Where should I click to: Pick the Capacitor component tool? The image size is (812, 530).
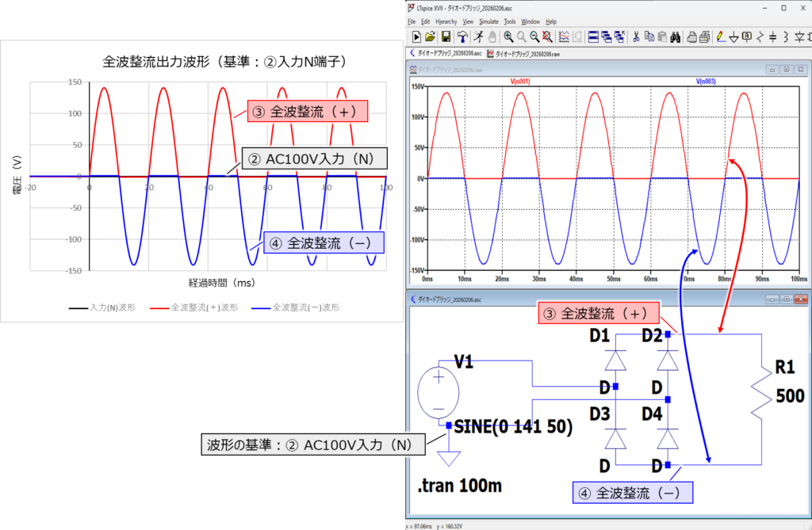tap(773, 36)
